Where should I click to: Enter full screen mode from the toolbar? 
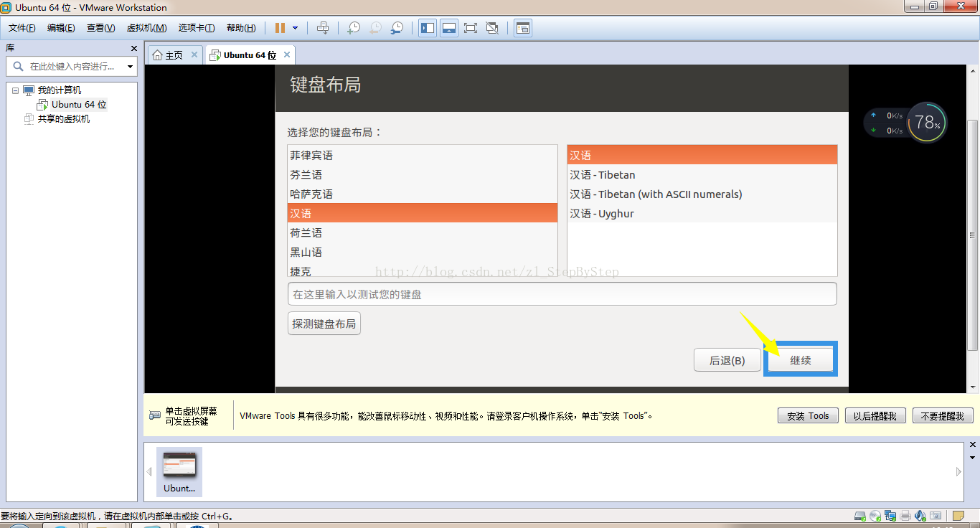[x=471, y=28]
